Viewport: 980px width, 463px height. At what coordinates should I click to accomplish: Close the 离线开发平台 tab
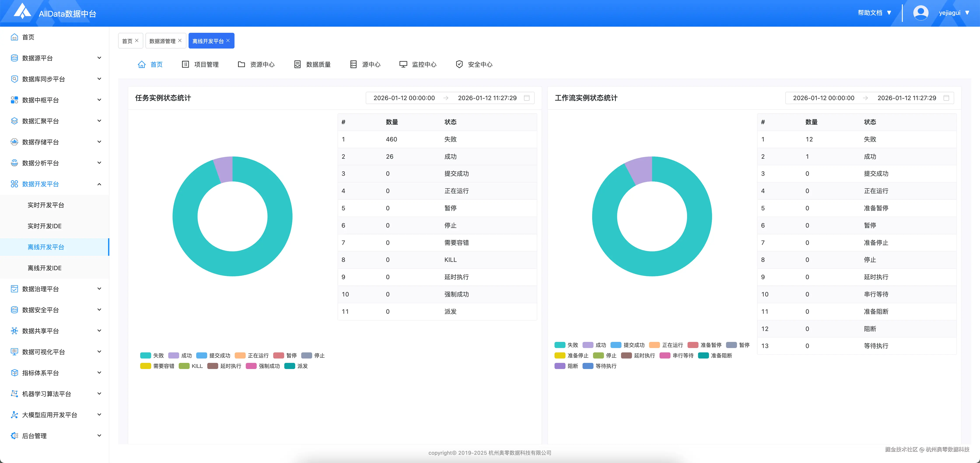[x=228, y=41]
